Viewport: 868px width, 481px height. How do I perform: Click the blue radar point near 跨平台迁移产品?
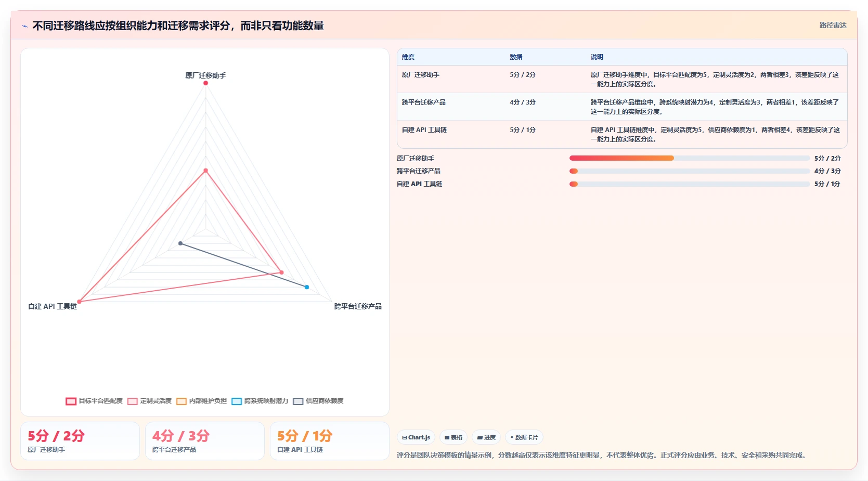[x=306, y=287]
